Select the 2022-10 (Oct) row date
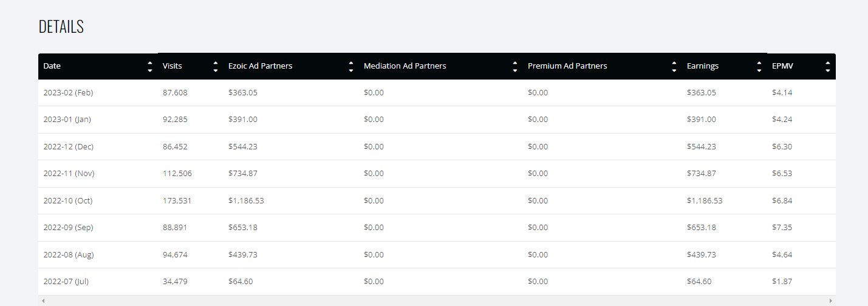The width and height of the screenshot is (868, 306). tap(68, 200)
